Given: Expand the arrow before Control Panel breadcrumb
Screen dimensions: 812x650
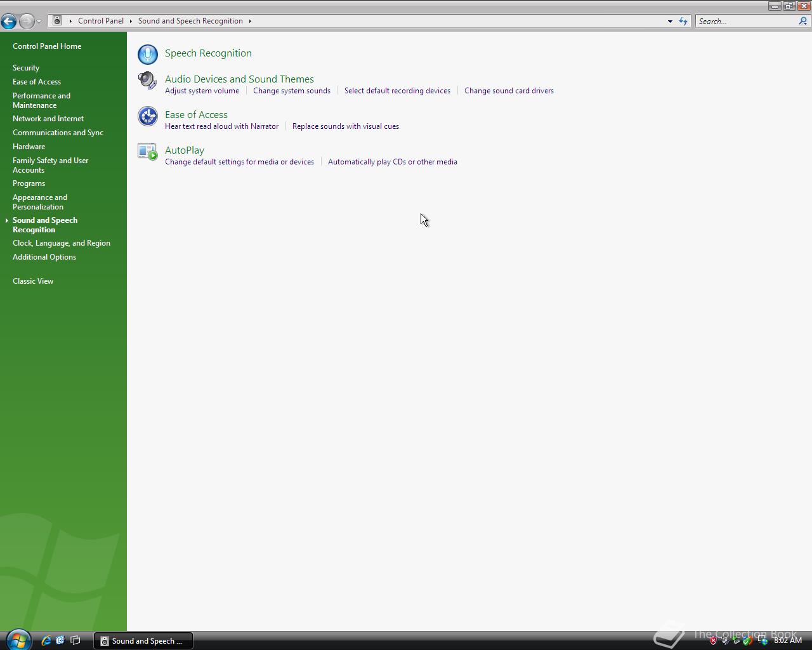Looking at the screenshot, I should point(70,21).
